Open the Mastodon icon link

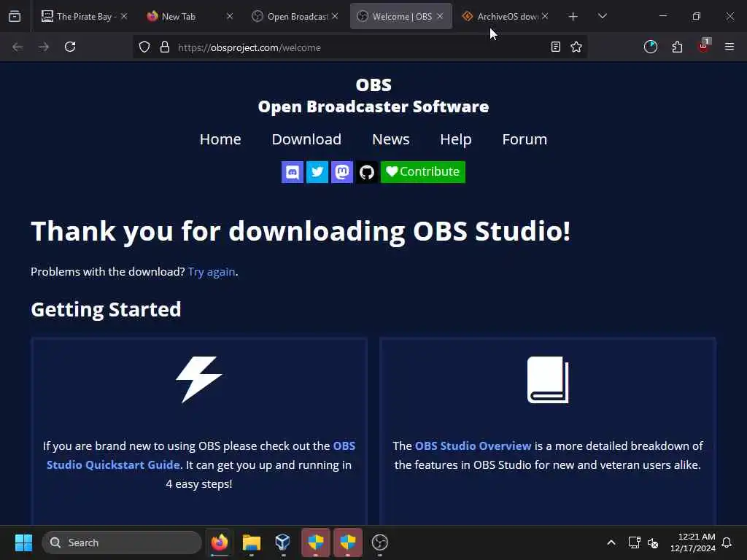coord(341,172)
